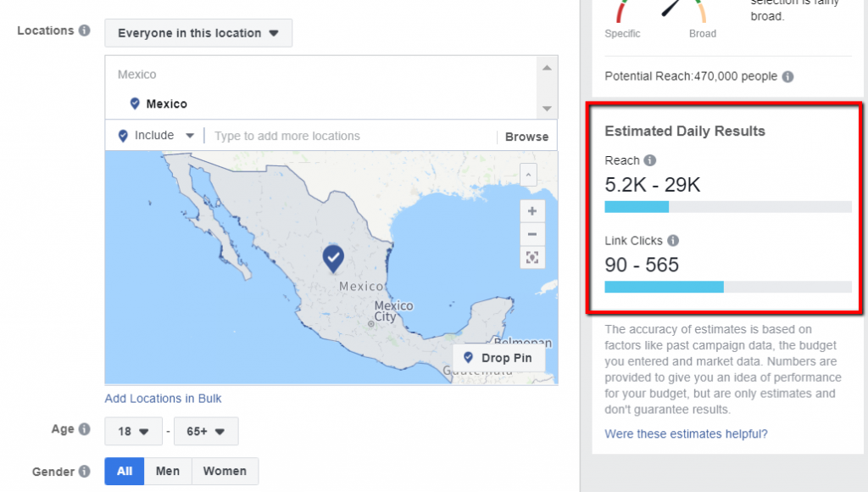The width and height of the screenshot is (868, 492).
Task: Zoom out the map with minus
Action: tap(531, 234)
